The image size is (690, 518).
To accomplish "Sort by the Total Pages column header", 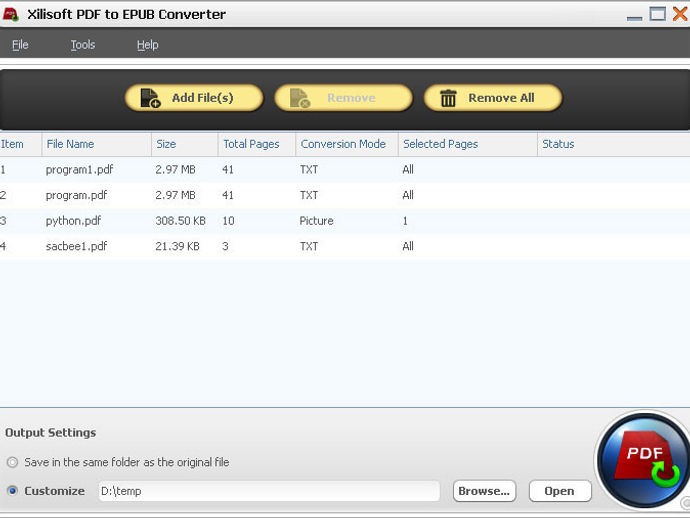I will point(257,144).
